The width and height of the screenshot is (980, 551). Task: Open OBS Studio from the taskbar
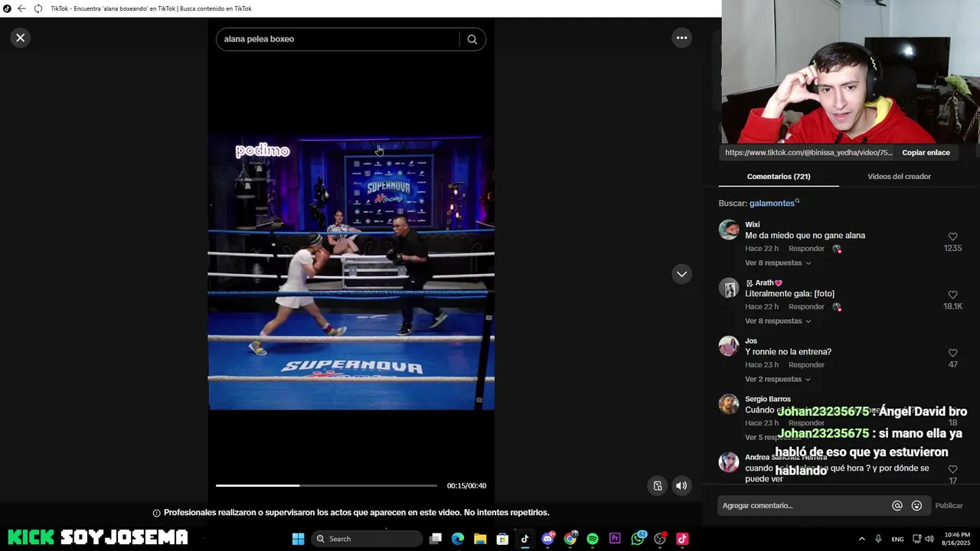(660, 539)
